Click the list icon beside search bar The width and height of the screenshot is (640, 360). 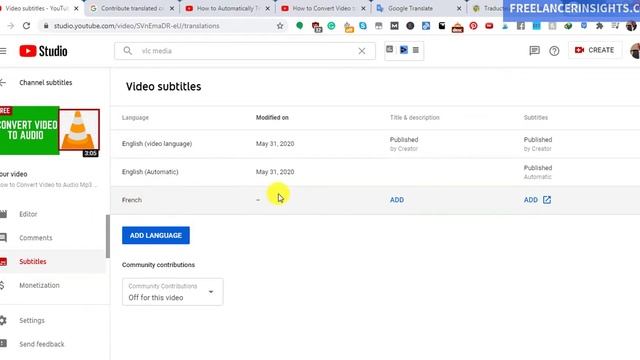[416, 50]
